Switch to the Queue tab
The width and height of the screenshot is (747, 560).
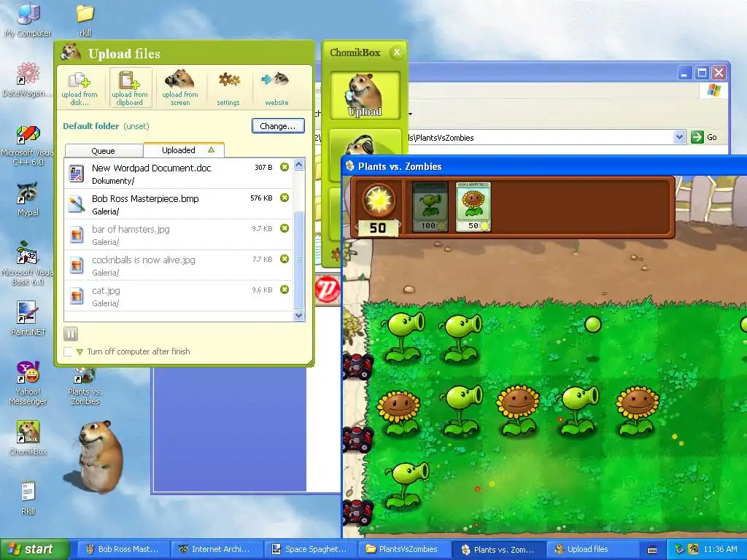(x=104, y=150)
